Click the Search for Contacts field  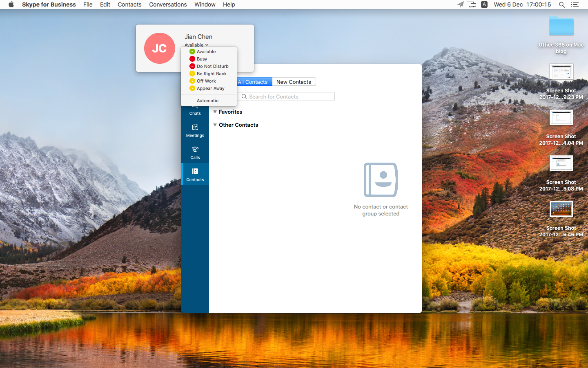point(286,96)
